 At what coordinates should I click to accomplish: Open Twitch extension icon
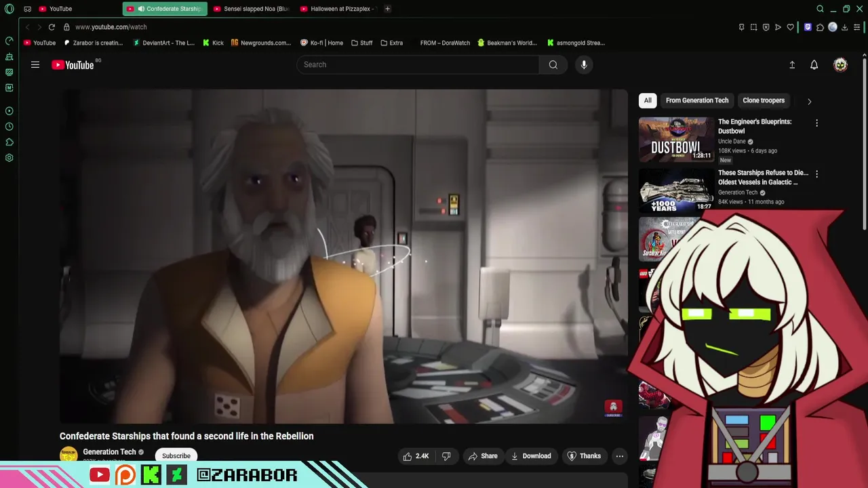(x=808, y=27)
